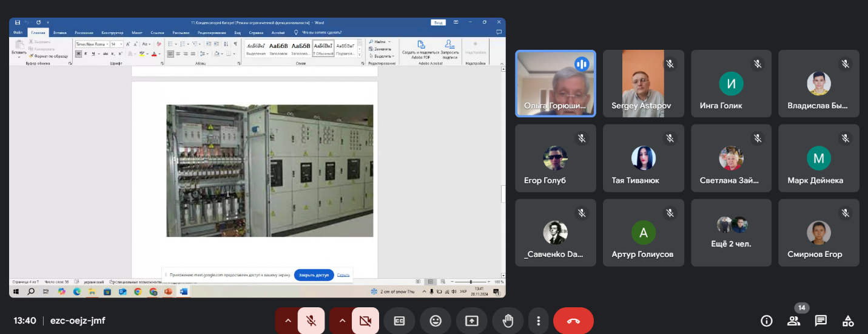868x334 pixels.
Task: Click the font color red A
Action: (153, 54)
